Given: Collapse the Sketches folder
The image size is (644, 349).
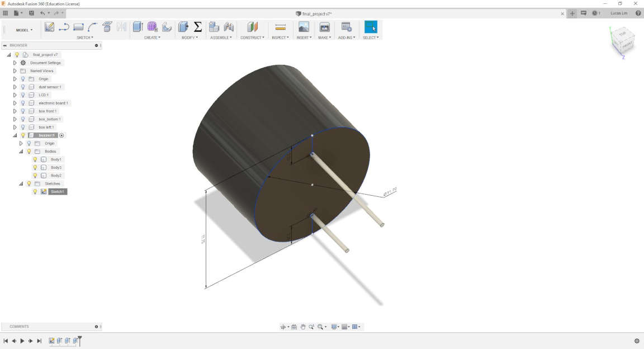Looking at the screenshot, I should click(x=21, y=183).
